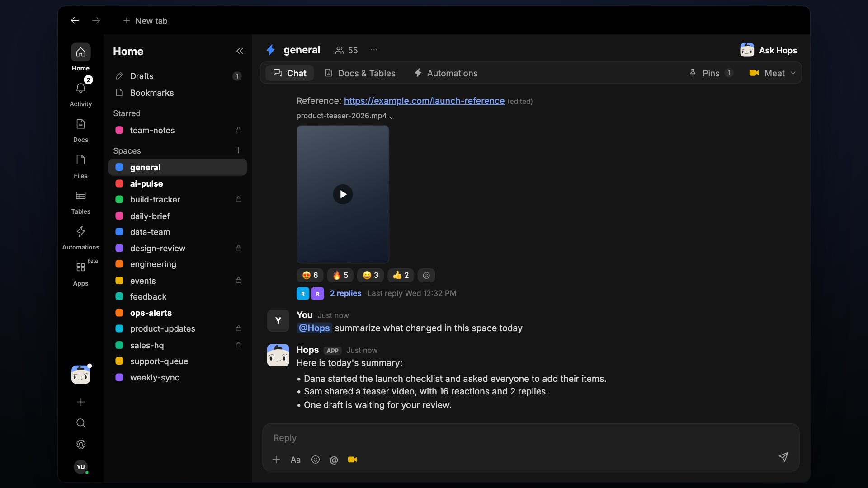This screenshot has width=868, height=488.
Task: Click the attach plus icon in reply box
Action: pyautogui.click(x=276, y=460)
